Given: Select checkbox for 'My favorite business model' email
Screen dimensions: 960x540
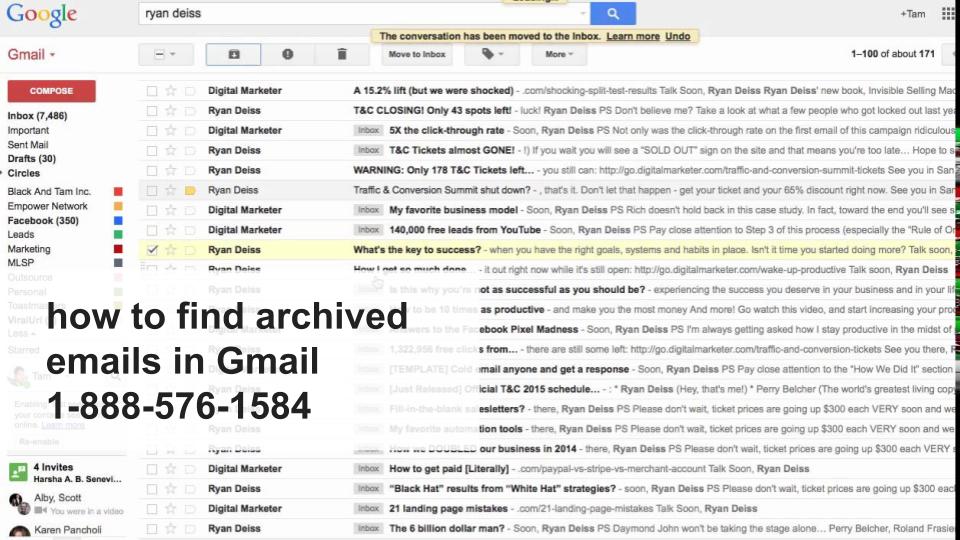Looking at the screenshot, I should [x=152, y=210].
